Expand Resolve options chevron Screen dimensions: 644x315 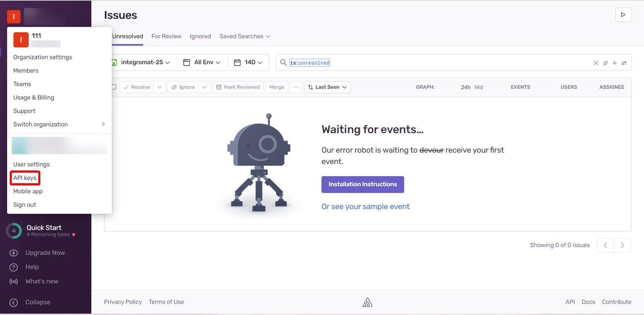click(x=160, y=87)
